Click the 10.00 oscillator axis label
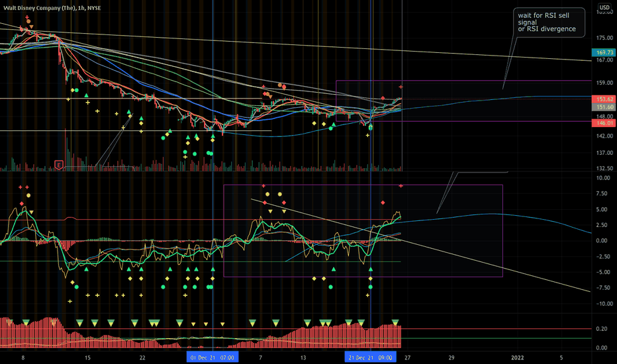The image size is (617, 364). coord(604,178)
